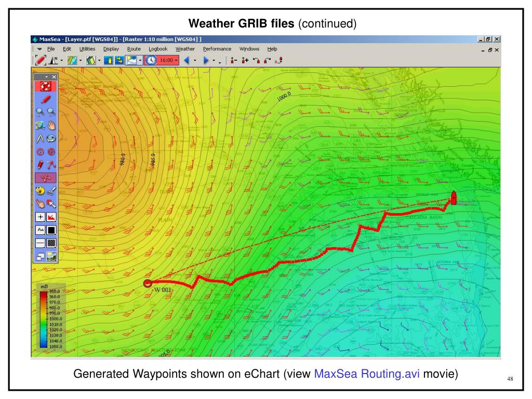Viewport: 532px width, 399px height.
Task: Select the tape ring tool beside dividers
Action: point(51,138)
